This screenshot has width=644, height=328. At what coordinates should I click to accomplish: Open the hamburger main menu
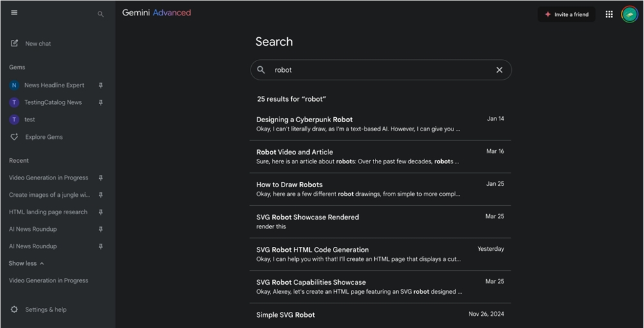[14, 13]
